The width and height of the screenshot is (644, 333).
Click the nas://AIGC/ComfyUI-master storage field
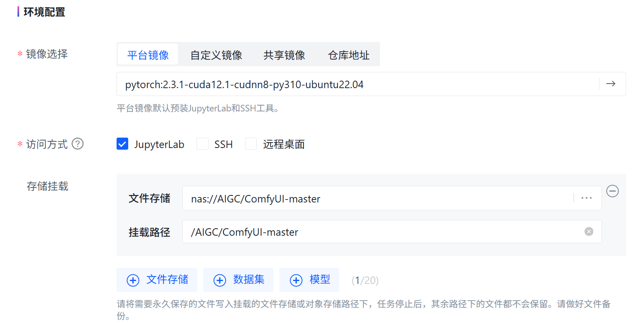pyautogui.click(x=392, y=198)
